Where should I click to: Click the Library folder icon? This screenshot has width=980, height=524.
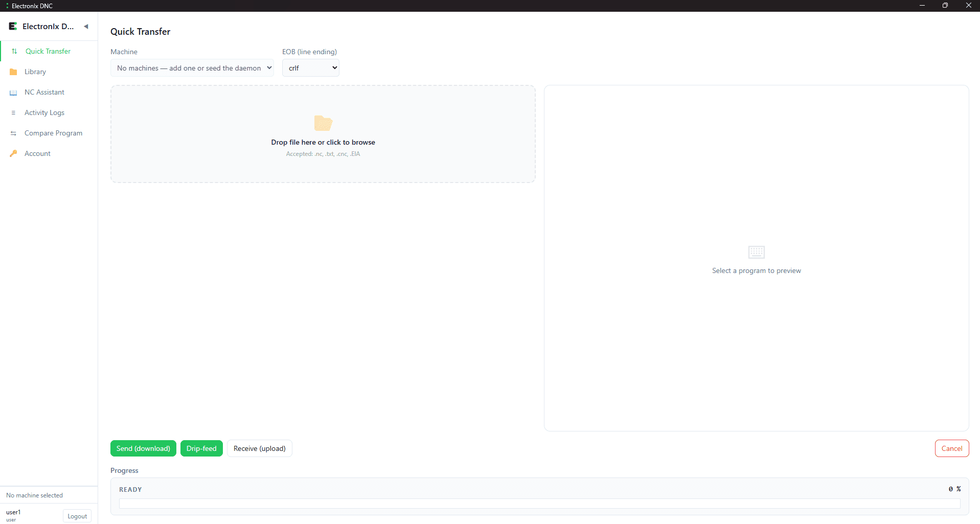pyautogui.click(x=13, y=72)
